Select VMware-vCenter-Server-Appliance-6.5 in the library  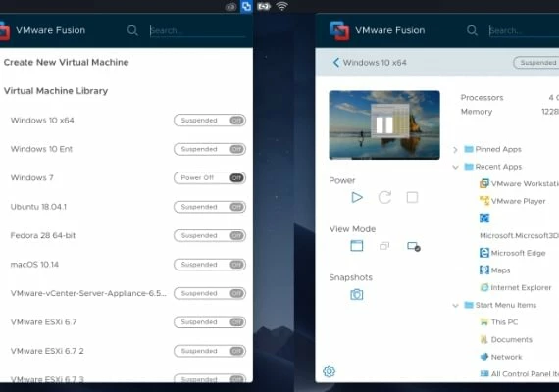(x=88, y=293)
